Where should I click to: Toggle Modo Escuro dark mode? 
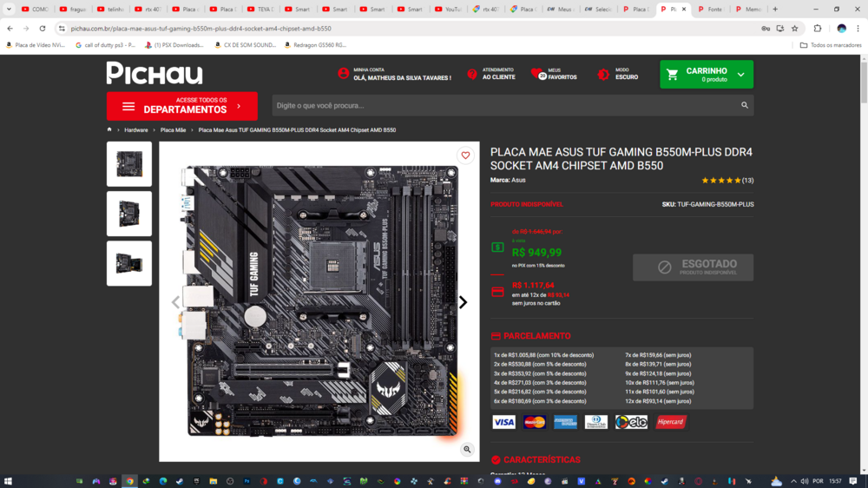point(604,75)
